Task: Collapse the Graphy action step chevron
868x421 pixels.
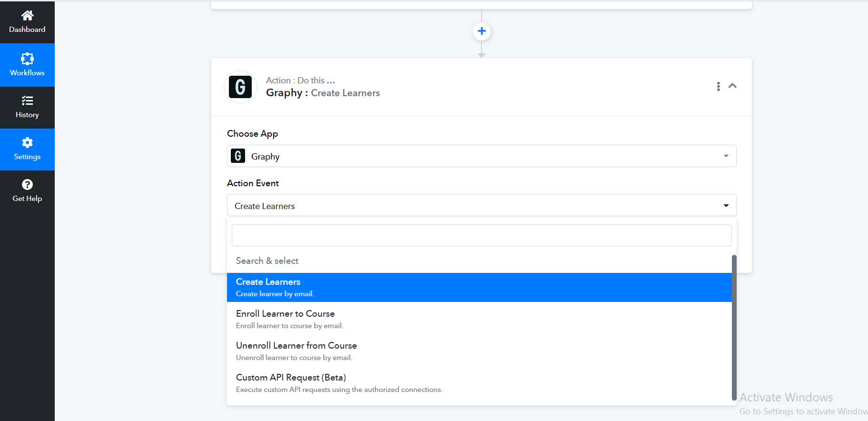Action: pos(732,86)
